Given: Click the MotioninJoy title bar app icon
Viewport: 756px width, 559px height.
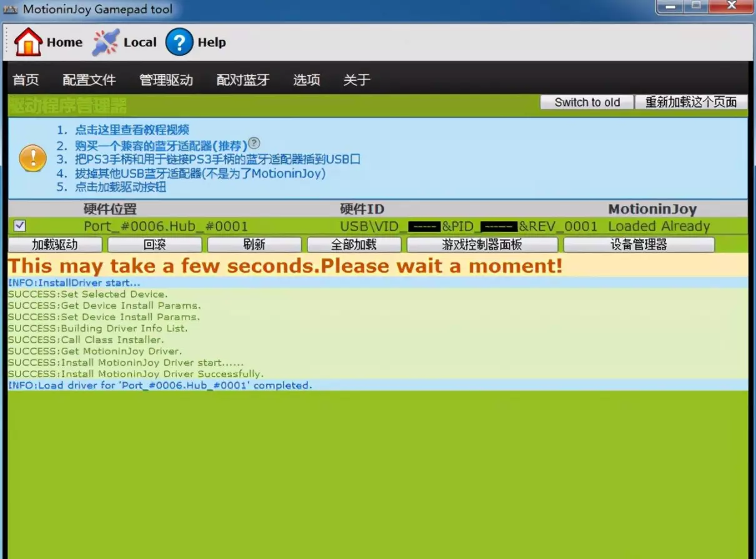Looking at the screenshot, I should [x=11, y=9].
